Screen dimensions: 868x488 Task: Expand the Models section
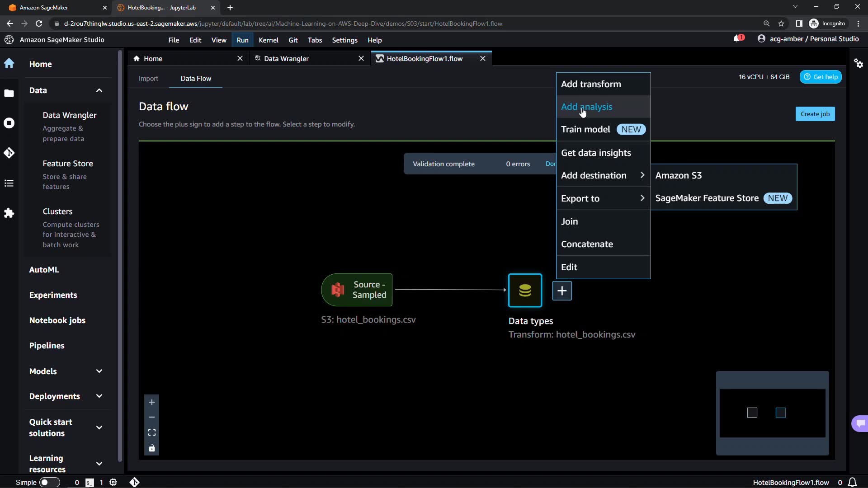point(99,371)
